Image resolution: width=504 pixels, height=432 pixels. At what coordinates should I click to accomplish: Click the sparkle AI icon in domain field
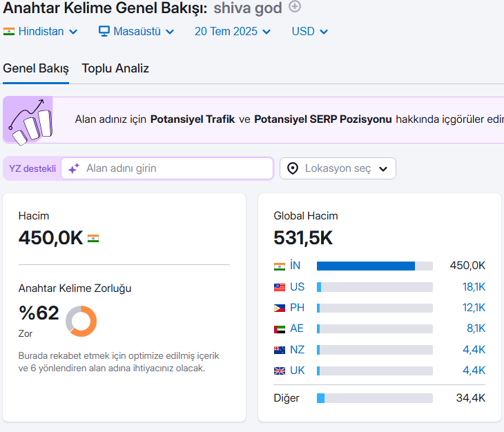tap(74, 168)
